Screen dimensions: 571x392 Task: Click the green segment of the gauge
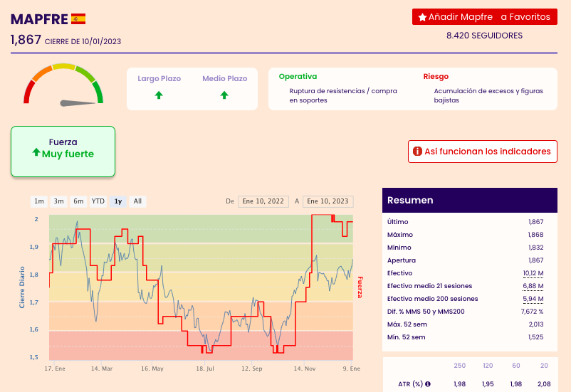point(98,92)
